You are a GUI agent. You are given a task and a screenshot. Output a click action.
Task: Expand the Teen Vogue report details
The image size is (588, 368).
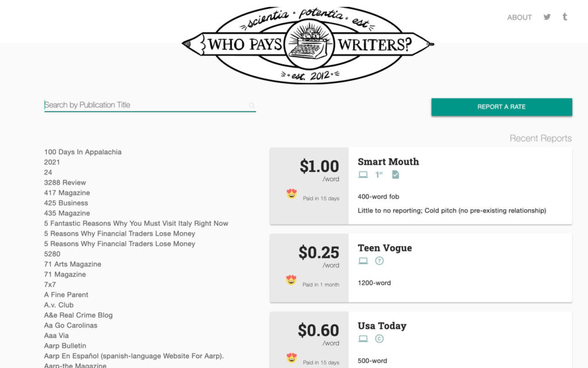pyautogui.click(x=385, y=248)
